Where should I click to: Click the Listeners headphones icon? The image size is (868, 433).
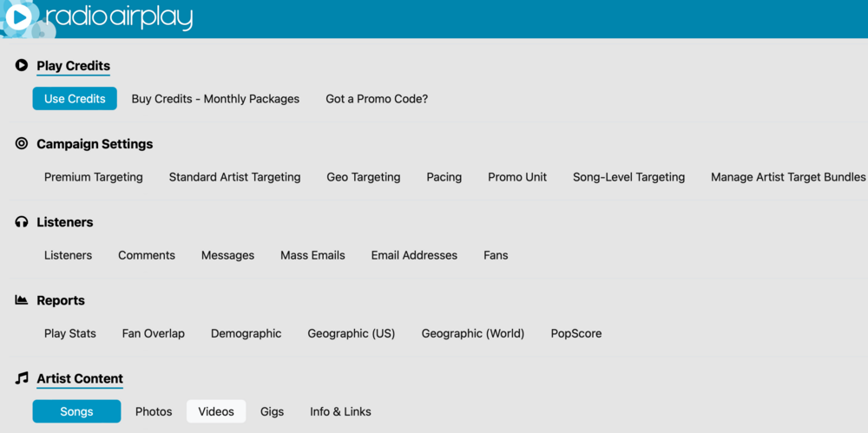pos(22,222)
